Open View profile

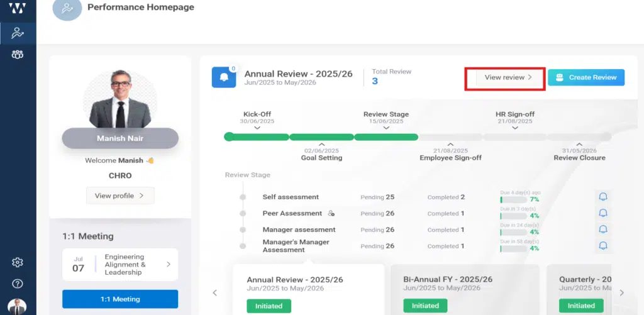(x=120, y=196)
